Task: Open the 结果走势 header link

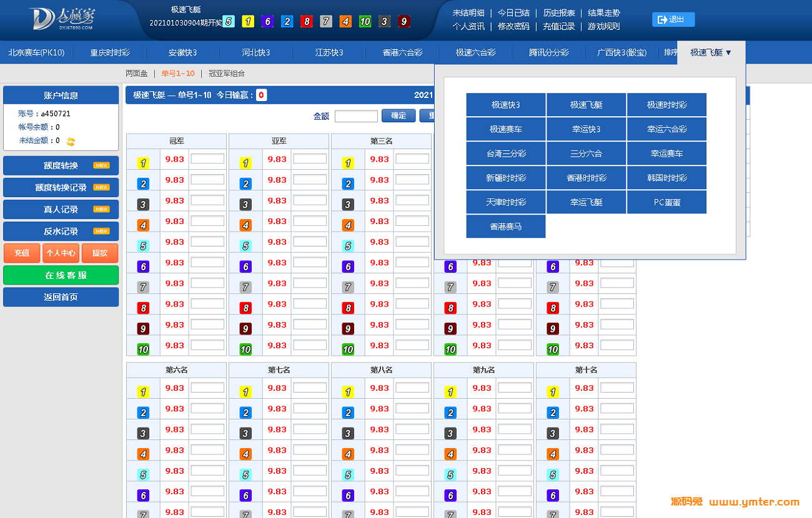Action: tap(604, 12)
